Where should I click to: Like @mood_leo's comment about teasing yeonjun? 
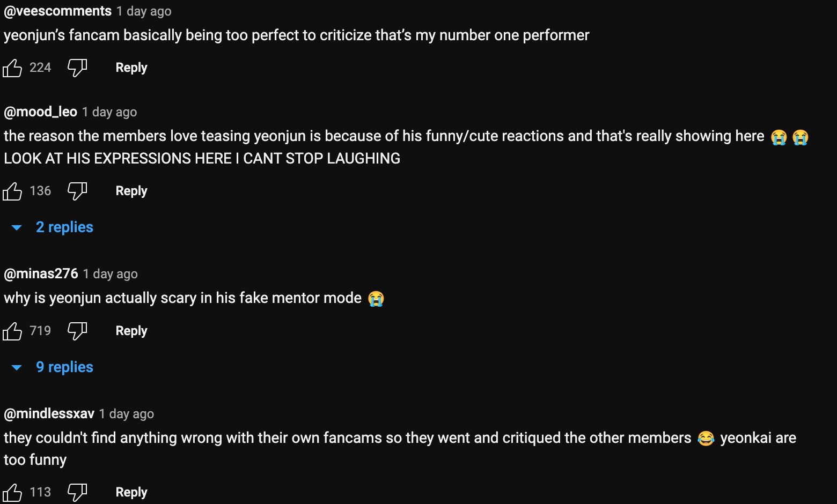12,191
